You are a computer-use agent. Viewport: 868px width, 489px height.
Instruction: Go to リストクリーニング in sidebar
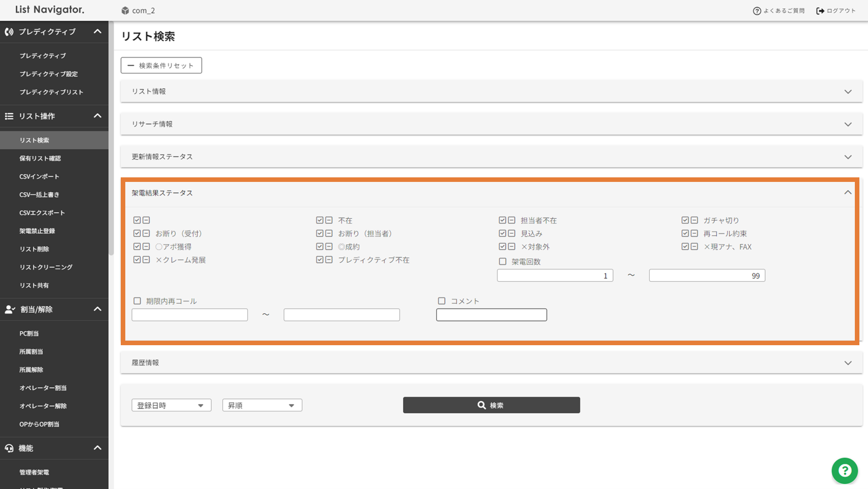pos(46,267)
